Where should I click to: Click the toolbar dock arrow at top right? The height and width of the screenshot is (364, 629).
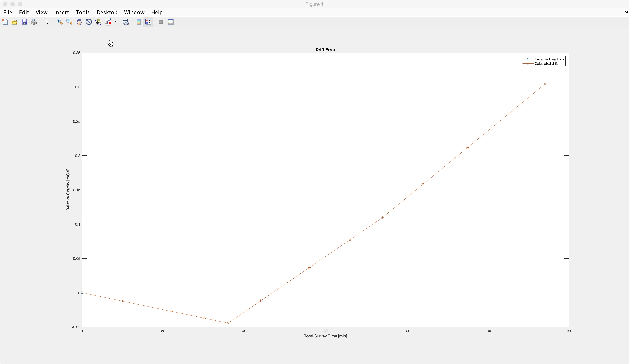click(x=626, y=12)
